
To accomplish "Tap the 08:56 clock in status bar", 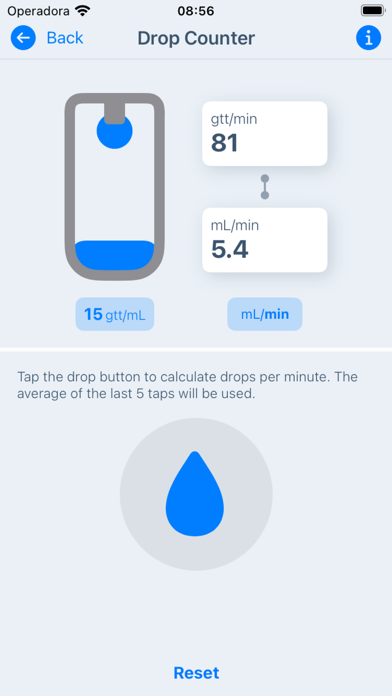I will [x=196, y=11].
